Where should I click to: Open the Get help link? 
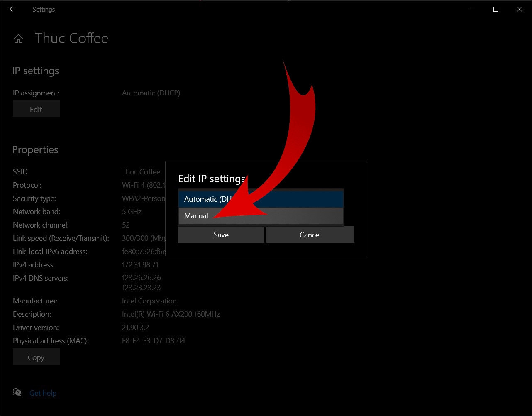pos(43,393)
